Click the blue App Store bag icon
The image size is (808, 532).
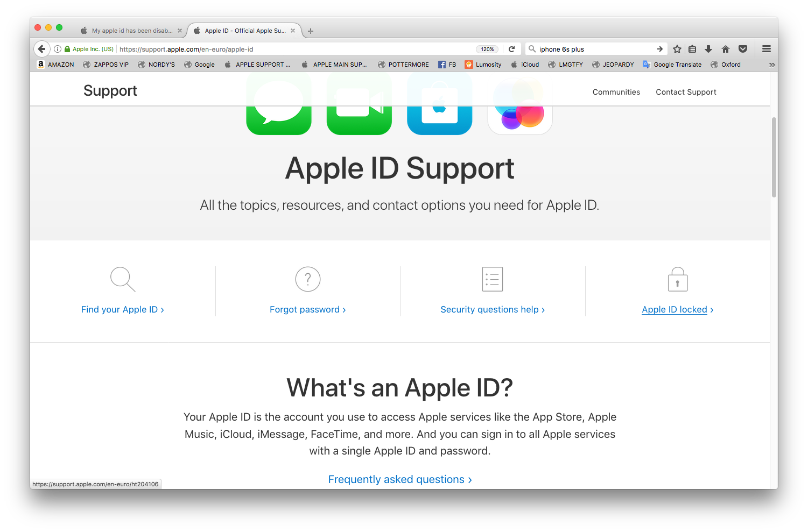pyautogui.click(x=440, y=103)
